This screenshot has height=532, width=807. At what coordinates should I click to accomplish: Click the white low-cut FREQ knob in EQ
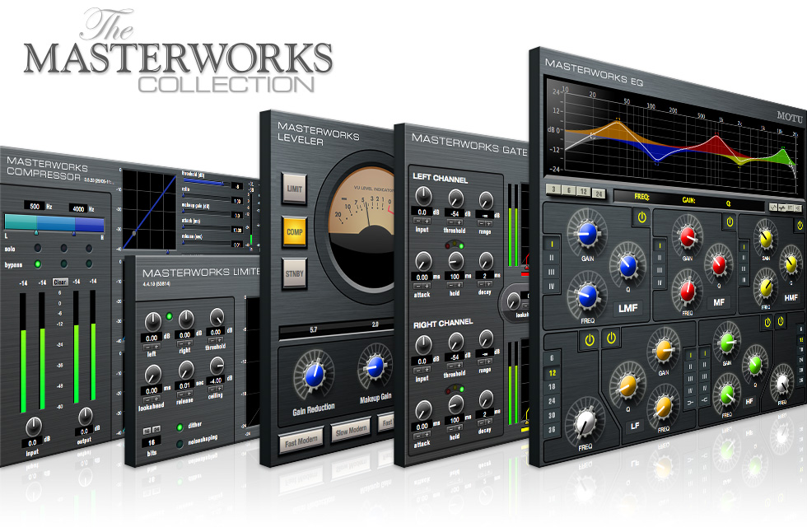pos(585,422)
